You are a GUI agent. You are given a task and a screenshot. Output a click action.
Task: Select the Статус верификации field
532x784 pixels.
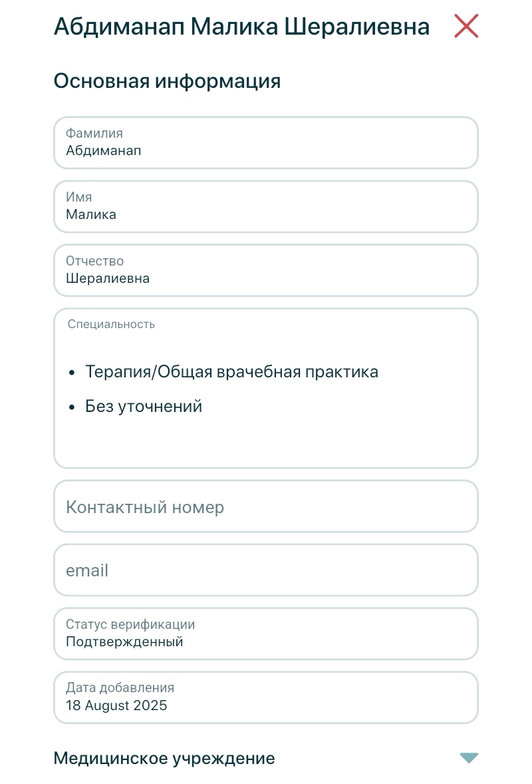point(266,634)
